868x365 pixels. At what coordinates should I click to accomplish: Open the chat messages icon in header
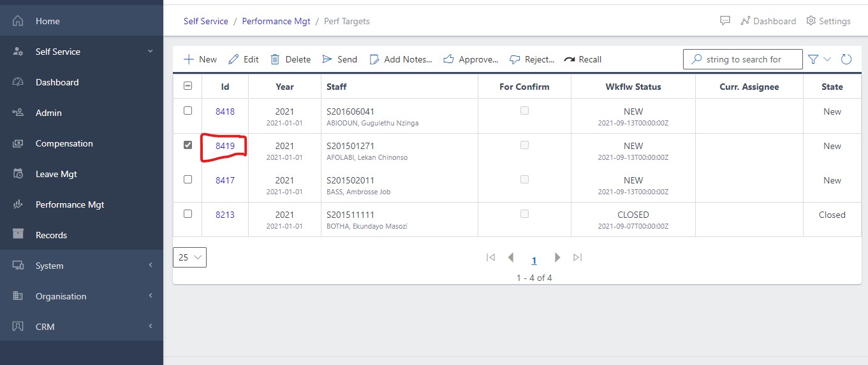(725, 21)
